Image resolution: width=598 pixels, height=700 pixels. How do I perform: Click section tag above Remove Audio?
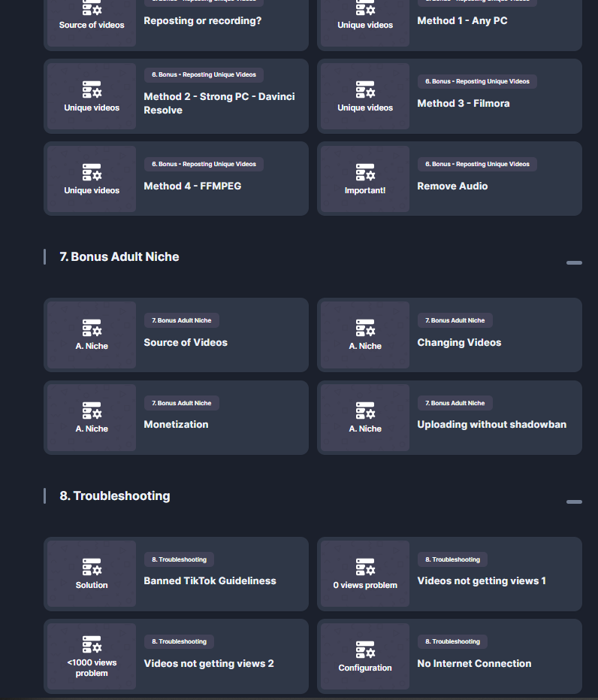(x=477, y=164)
